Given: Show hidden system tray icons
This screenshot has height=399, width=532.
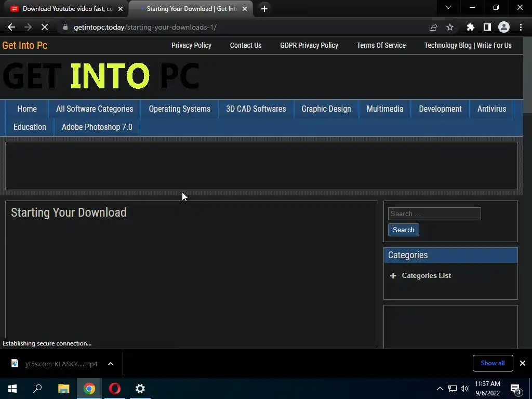Looking at the screenshot, I should point(440,389).
